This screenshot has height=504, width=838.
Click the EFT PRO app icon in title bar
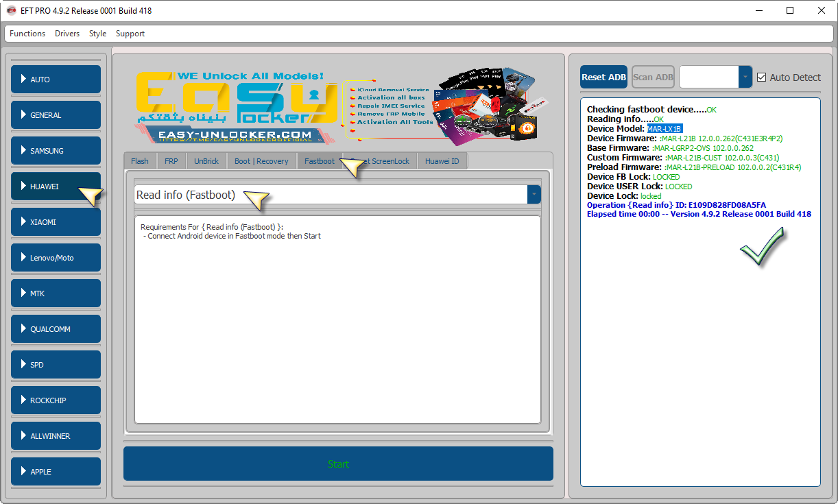12,10
